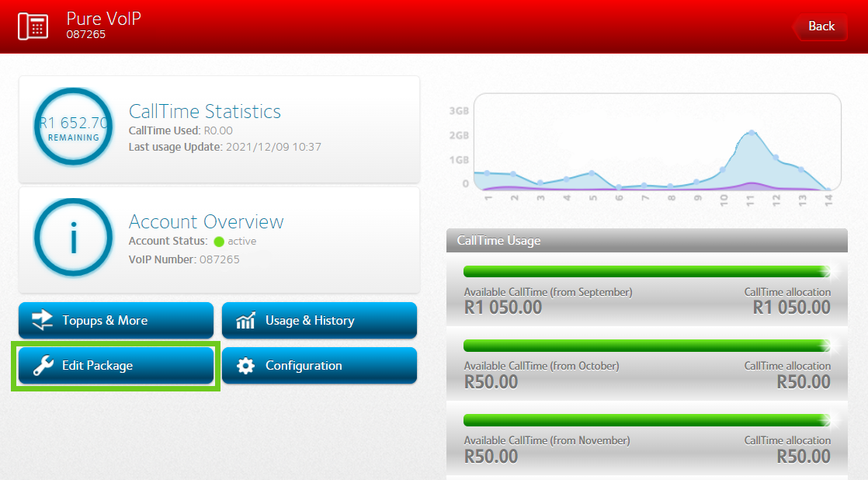Open the Configuration page

point(319,365)
